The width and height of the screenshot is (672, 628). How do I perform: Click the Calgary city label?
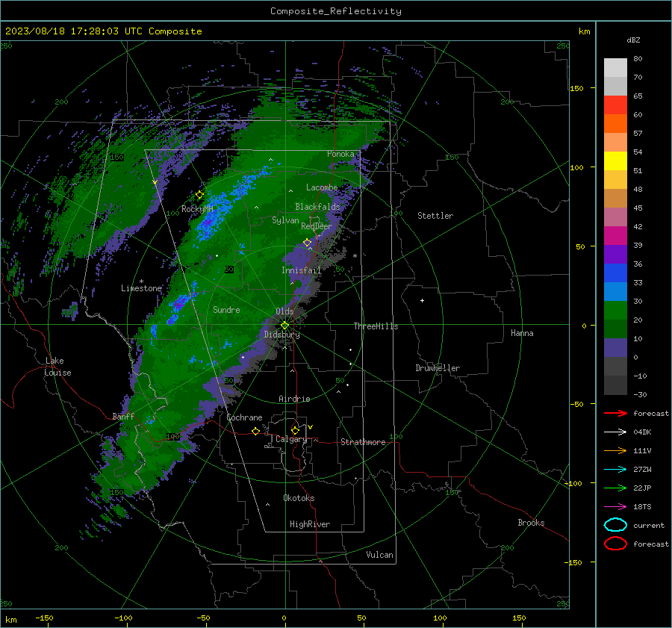(291, 439)
